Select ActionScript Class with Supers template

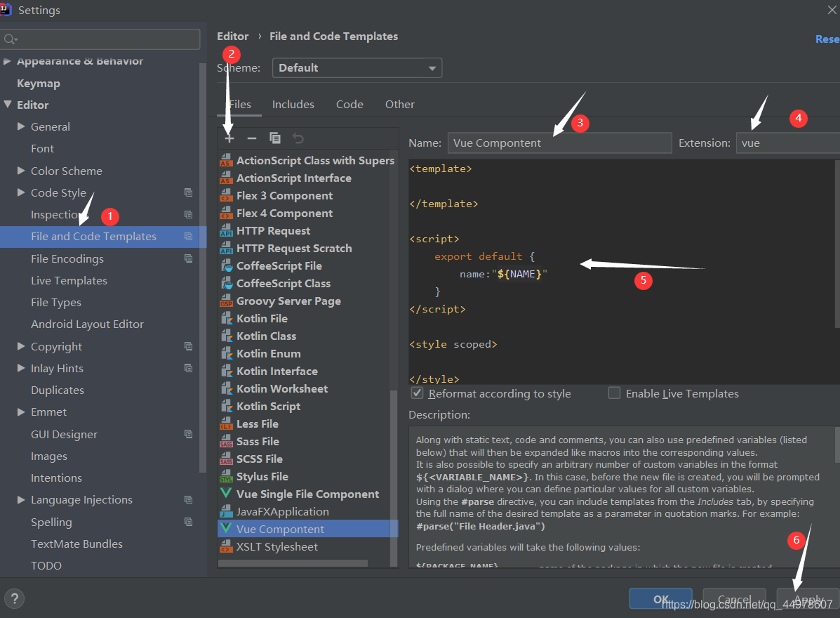point(315,160)
